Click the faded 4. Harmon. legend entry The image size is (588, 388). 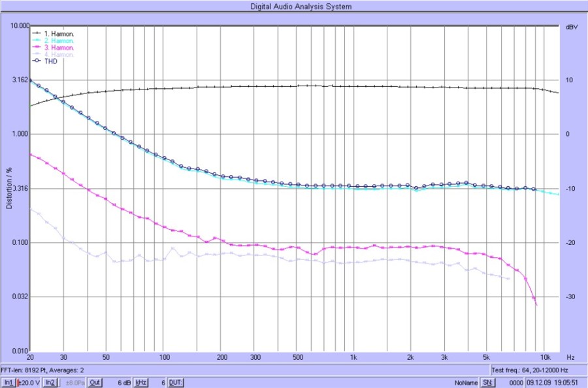point(59,54)
